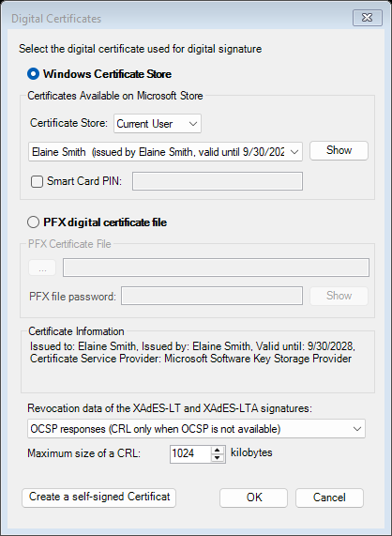
Task: Close the Digital Certificates window
Action: click(368, 18)
